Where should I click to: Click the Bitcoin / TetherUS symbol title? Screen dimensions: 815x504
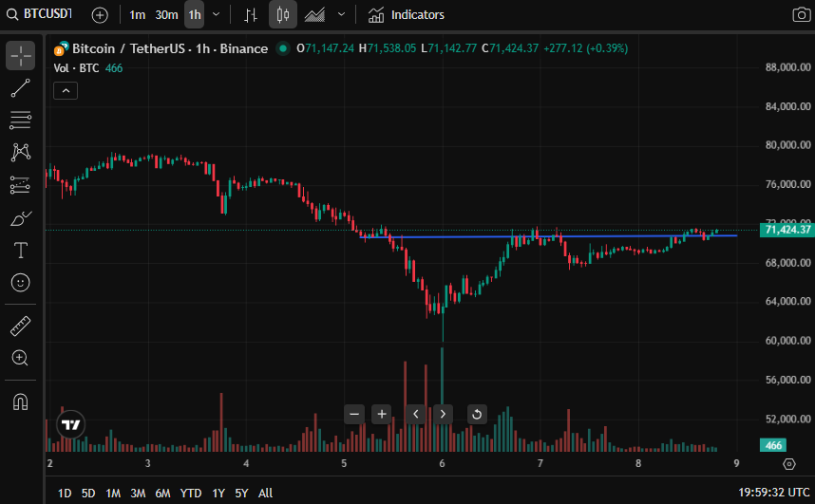coord(169,48)
